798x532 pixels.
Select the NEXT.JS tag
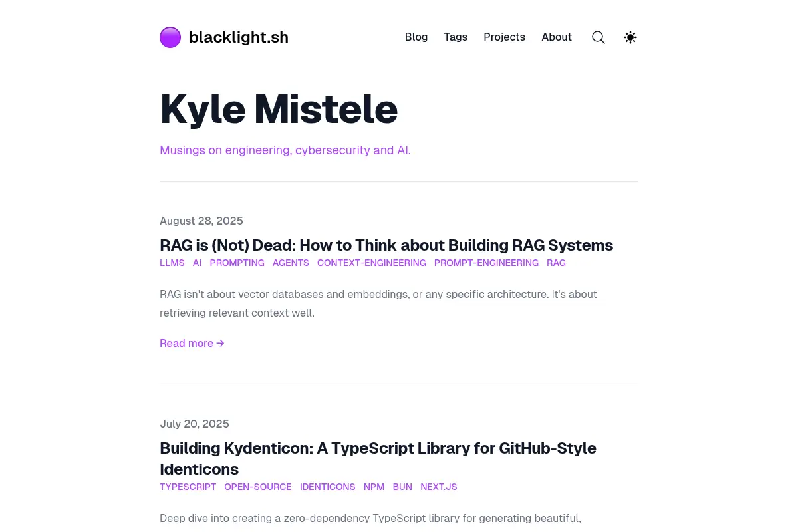point(439,487)
